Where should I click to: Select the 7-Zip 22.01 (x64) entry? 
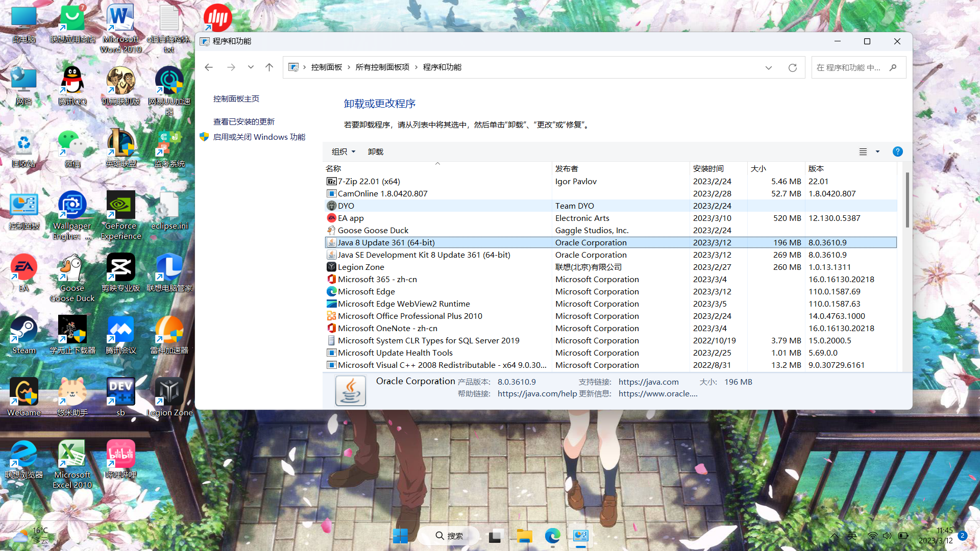pos(369,181)
